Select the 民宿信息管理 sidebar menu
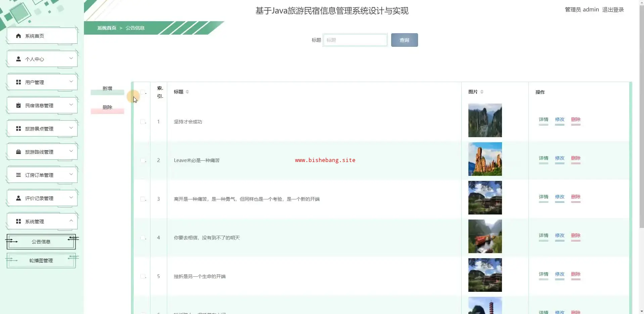Image resolution: width=644 pixels, height=314 pixels. click(x=42, y=106)
